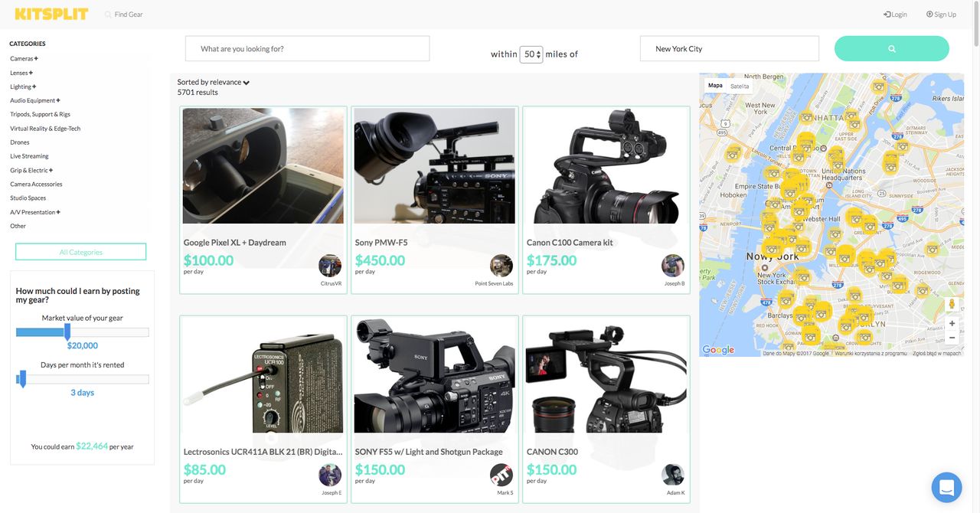980x513 pixels.
Task: Click the CitrusVR owner avatar
Action: [x=330, y=266]
